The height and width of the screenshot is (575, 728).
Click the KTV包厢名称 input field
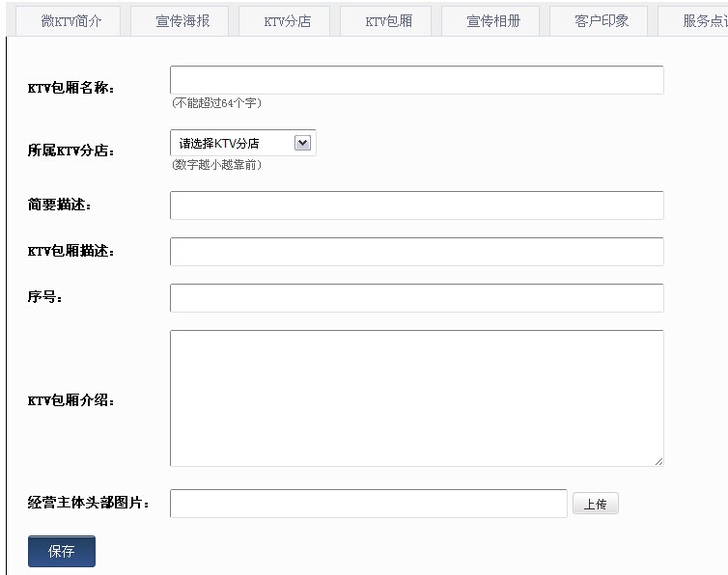coord(416,80)
